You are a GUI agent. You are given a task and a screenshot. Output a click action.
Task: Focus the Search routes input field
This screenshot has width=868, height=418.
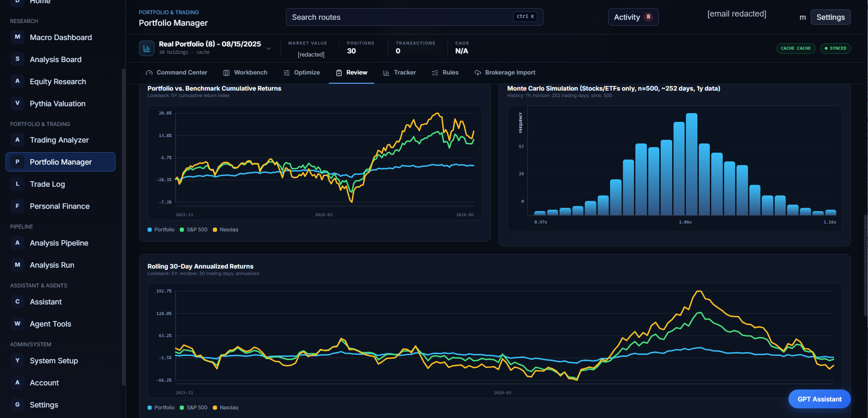pos(414,17)
